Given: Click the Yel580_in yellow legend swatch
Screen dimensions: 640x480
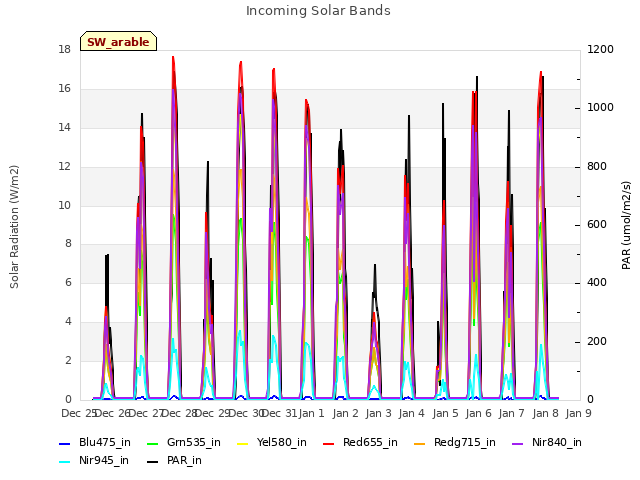Looking at the screenshot, I should click(x=242, y=444).
